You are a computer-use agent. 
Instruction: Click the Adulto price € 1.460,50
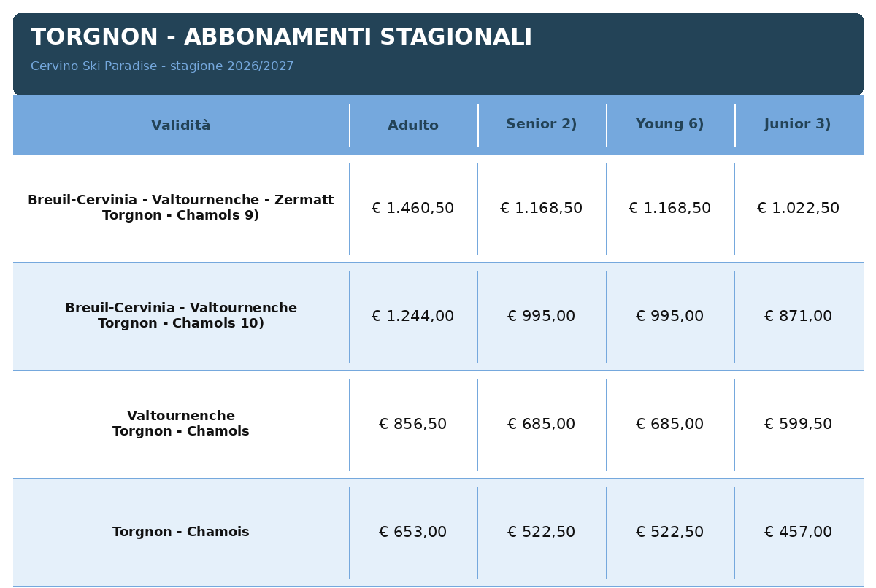[413, 208]
